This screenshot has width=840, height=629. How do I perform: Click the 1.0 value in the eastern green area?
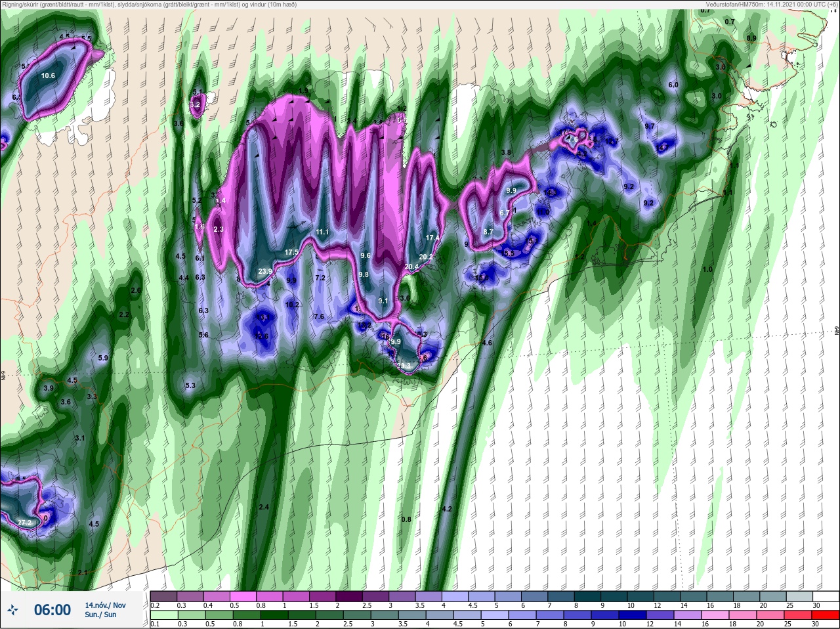pyautogui.click(x=707, y=269)
